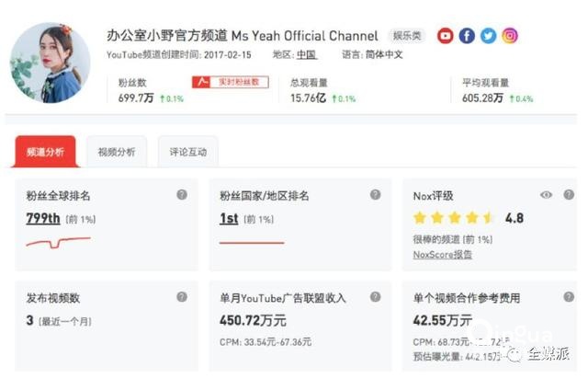Open the Facebook social icon
588x379 pixels.
pos(467,36)
